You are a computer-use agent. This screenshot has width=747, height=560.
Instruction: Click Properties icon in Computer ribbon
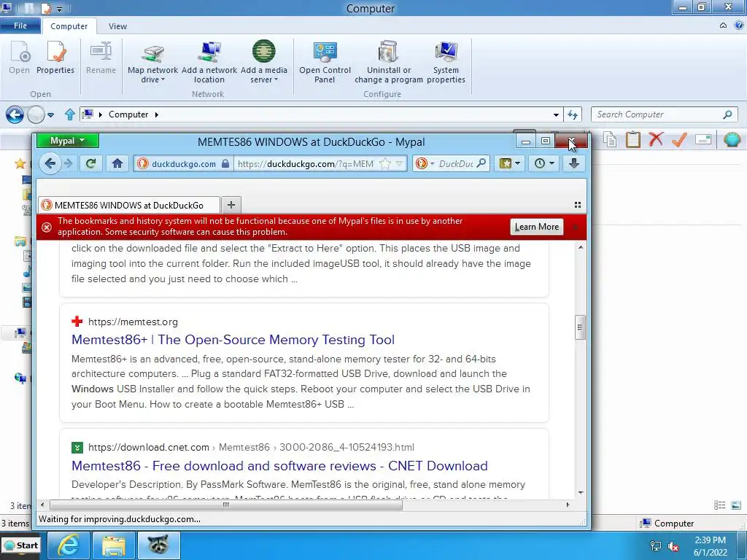(55, 58)
